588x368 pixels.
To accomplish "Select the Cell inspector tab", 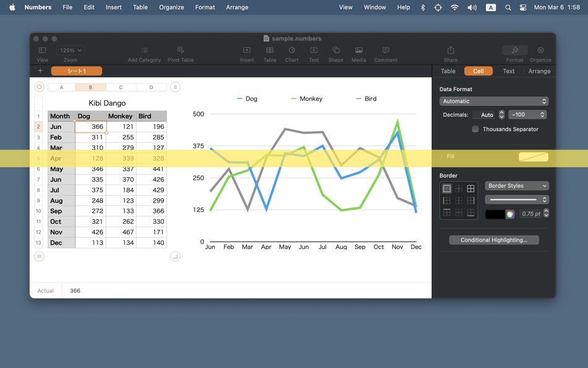I will (x=478, y=71).
